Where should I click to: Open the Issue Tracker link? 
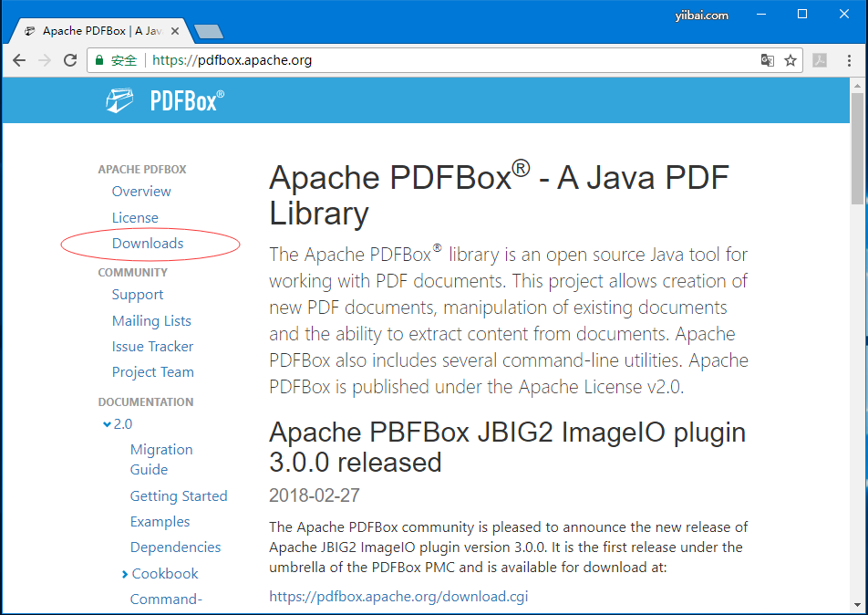(152, 347)
